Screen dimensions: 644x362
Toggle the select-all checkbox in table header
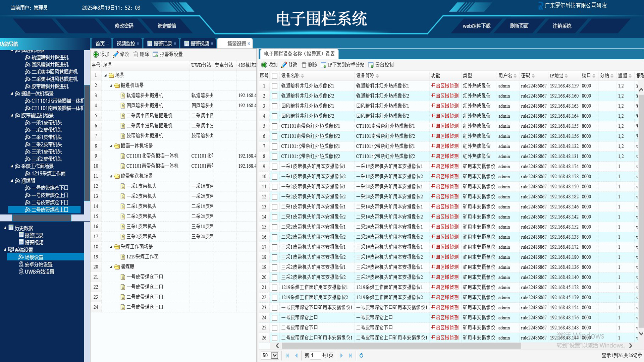[275, 76]
